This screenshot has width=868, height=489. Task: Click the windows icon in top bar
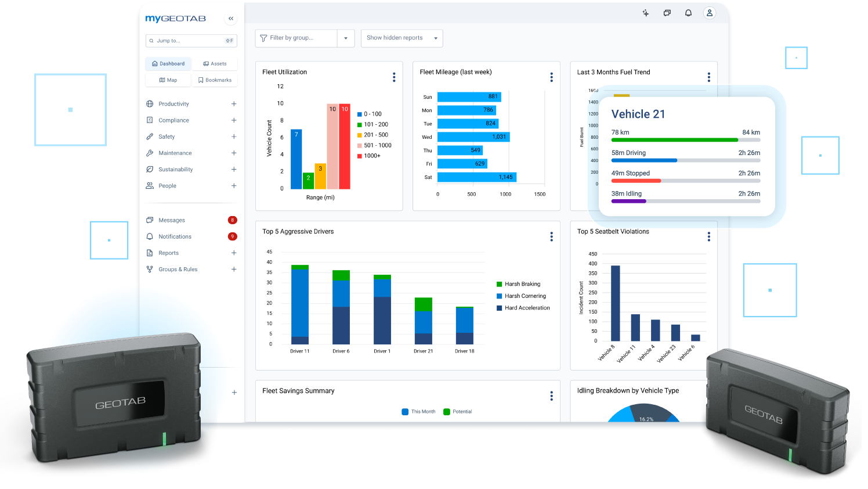[x=667, y=13]
